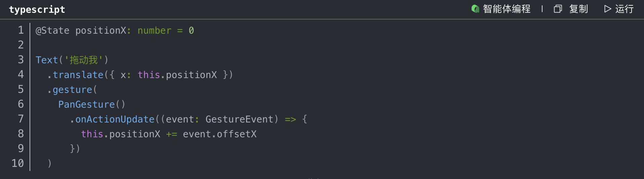
Task: Click event.offsetX on line 8
Action: click(219, 134)
